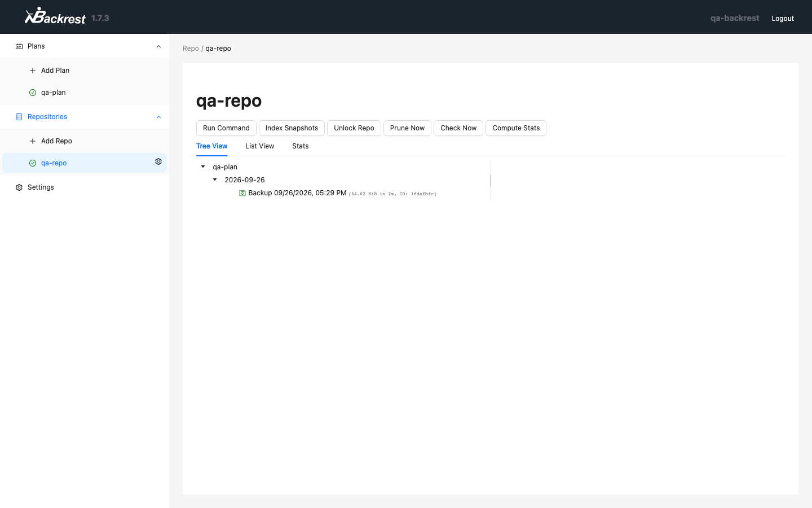Screen dimensions: 812x508
Task: Click the Unlock Repo button
Action: click(x=354, y=128)
